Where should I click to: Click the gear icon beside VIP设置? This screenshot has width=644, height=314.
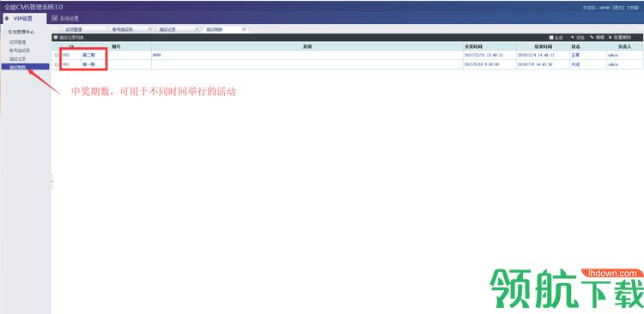click(x=7, y=18)
